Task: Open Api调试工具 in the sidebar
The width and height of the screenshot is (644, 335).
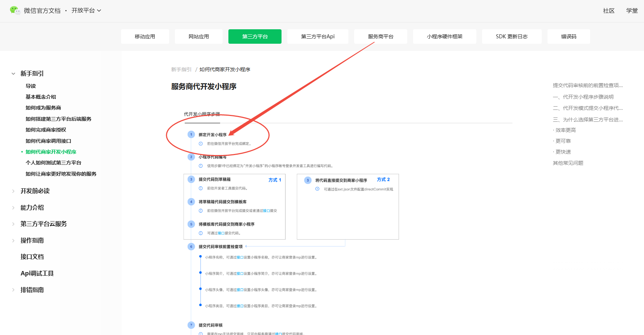Action: click(37, 274)
